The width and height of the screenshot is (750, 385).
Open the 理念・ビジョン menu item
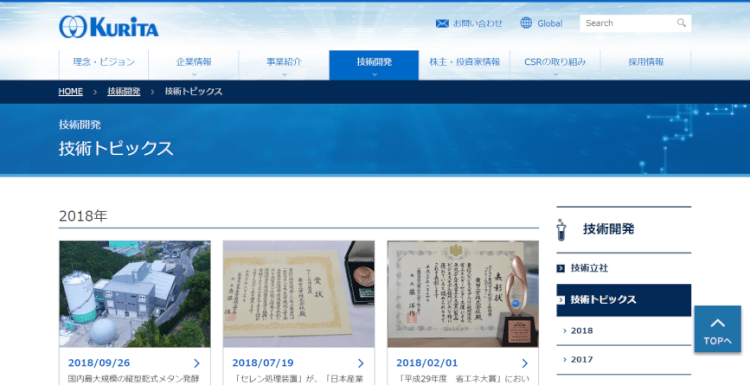(104, 62)
